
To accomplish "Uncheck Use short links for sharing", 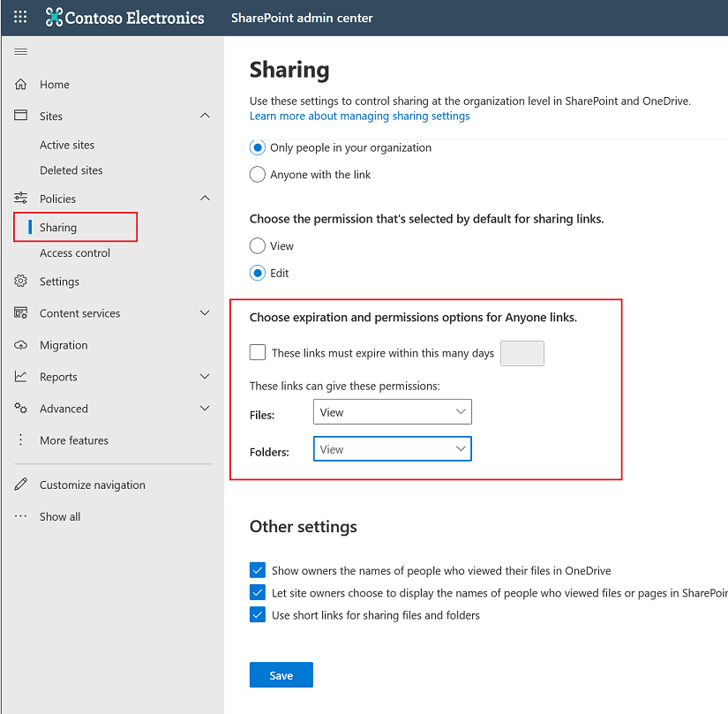I will tap(258, 614).
